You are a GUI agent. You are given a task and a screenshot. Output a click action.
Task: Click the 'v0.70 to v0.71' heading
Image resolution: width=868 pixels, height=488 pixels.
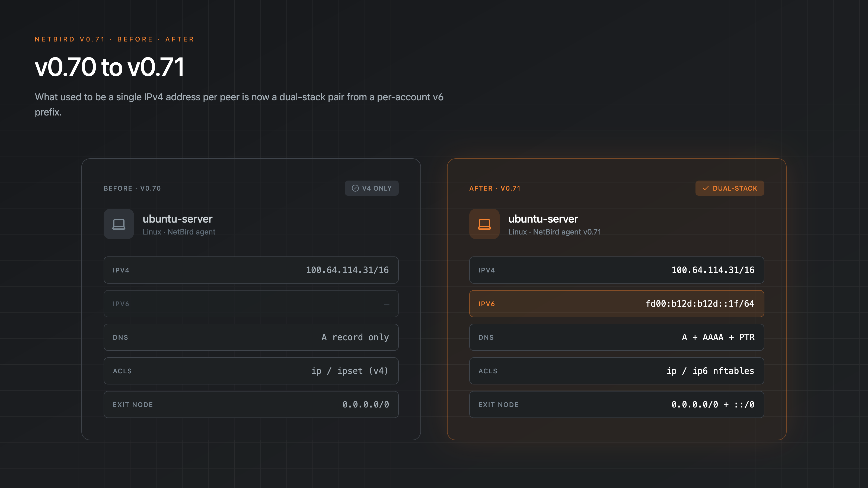[x=110, y=67]
